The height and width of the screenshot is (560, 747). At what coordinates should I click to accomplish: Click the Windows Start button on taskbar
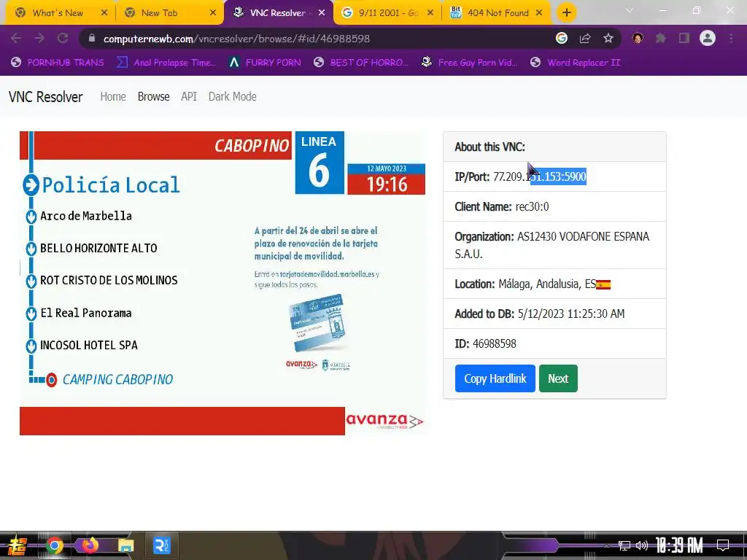[x=17, y=545]
